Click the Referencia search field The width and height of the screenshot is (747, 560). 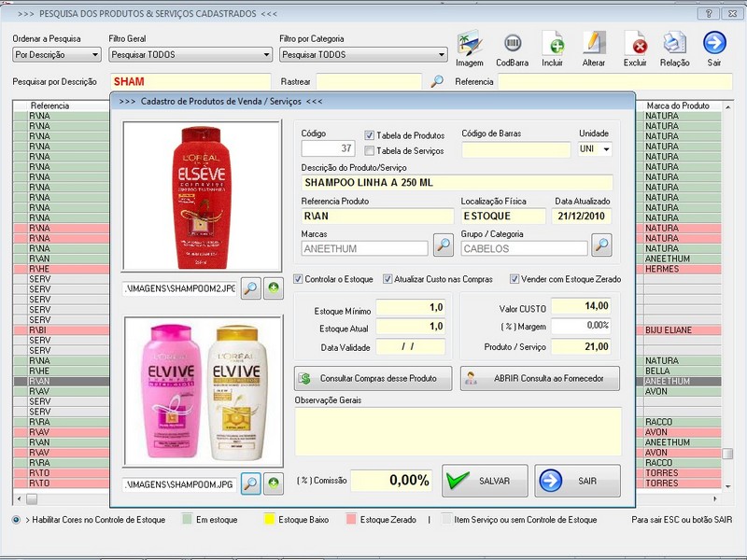(x=615, y=81)
